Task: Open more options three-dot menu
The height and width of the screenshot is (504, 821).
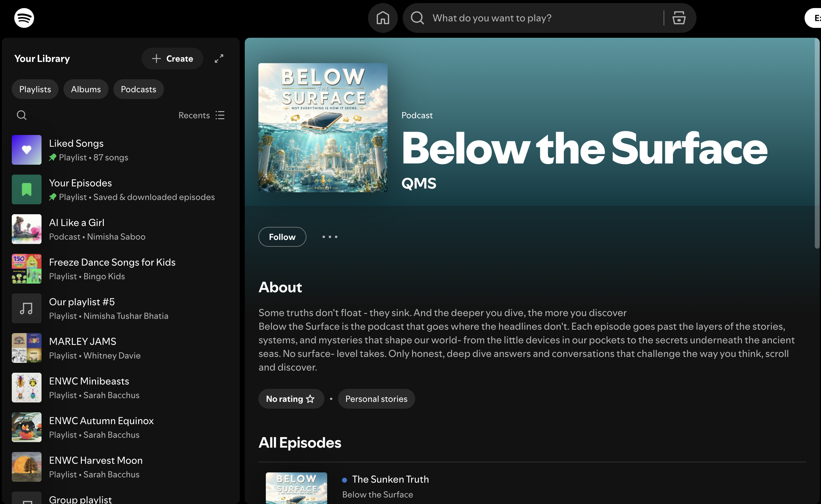Action: 330,237
